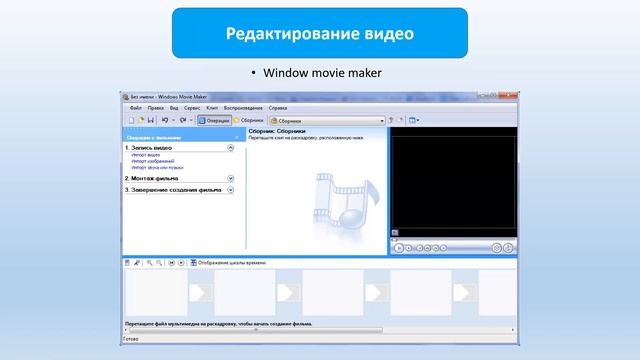Click the Импорт звука или музыки link

pyautogui.click(x=157, y=168)
